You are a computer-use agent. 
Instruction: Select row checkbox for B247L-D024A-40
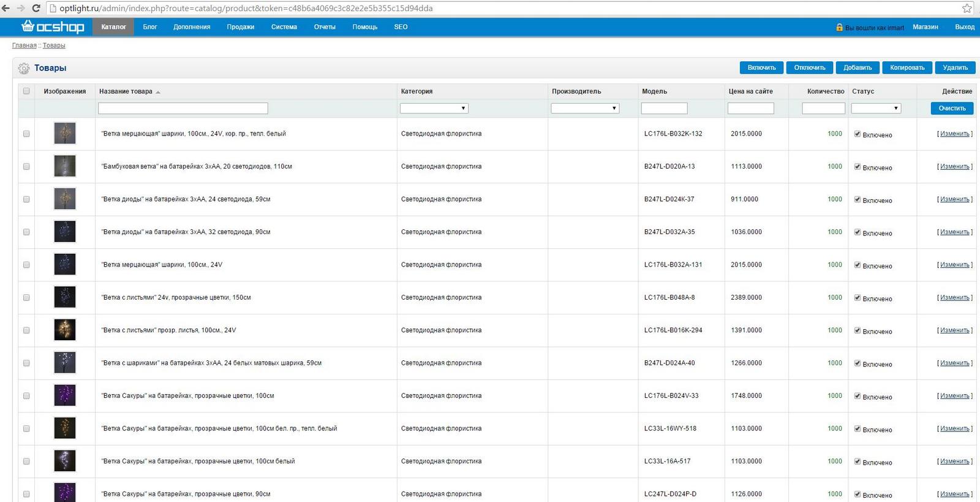click(26, 363)
